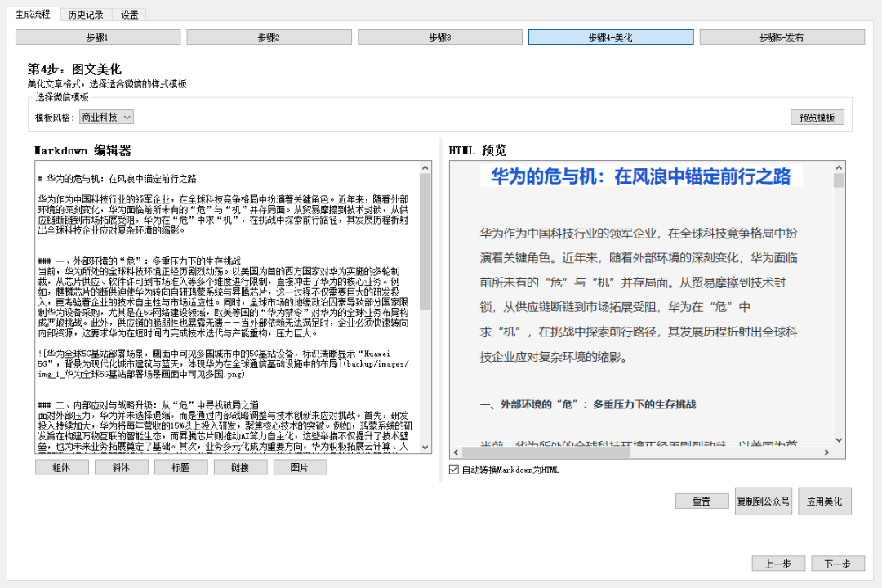The image size is (882, 588).
Task: Switch to the 生成流程 tab
Action: coord(33,14)
